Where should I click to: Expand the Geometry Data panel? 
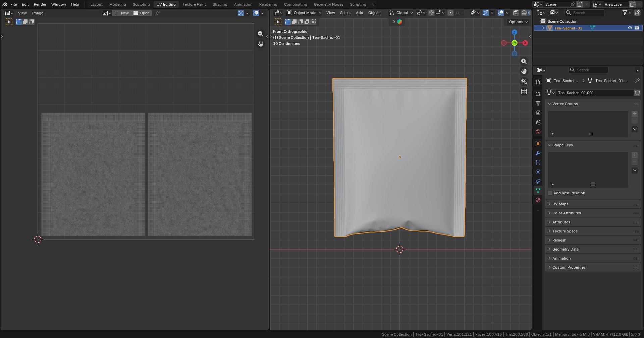tap(593, 249)
